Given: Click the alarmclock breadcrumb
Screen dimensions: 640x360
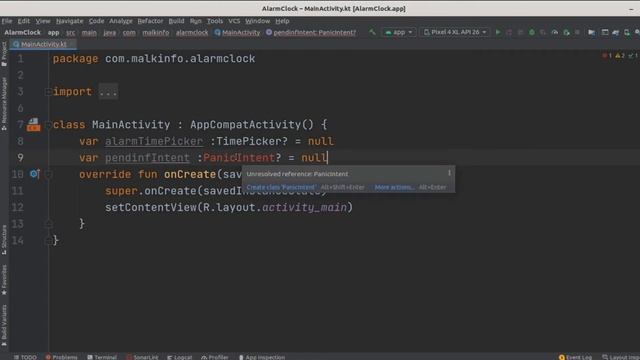Looking at the screenshot, I should (192, 32).
